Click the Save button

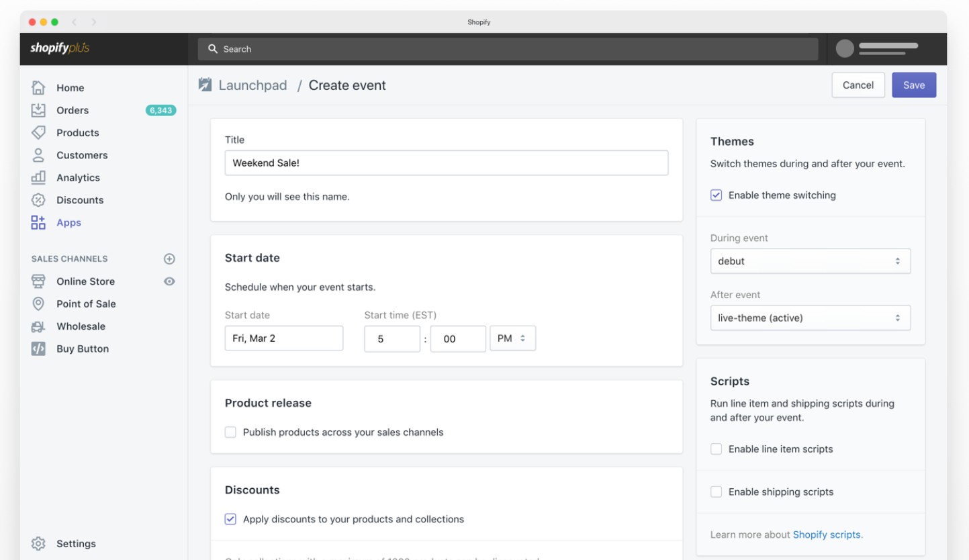[914, 85]
